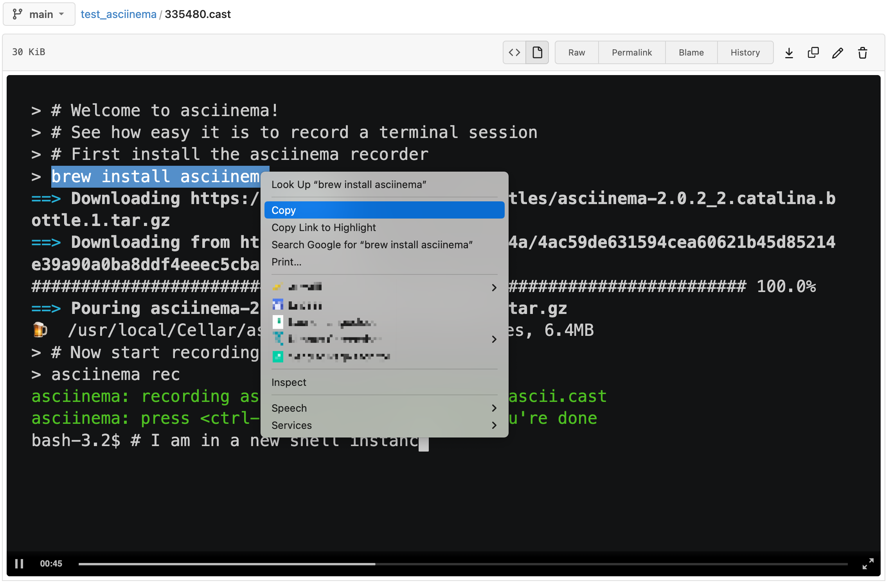Click the 00:45 playback time

point(51,564)
